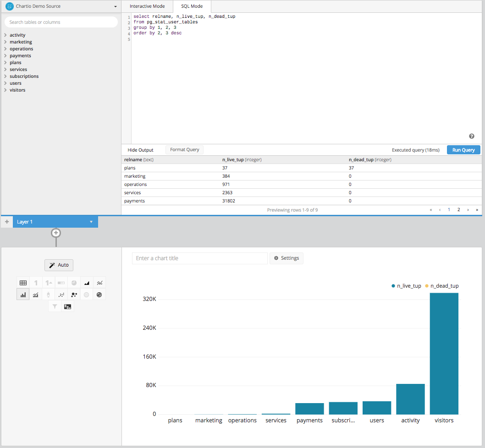This screenshot has height=448, width=485.
Task: Select the dark globe map chart icon
Action: [x=99, y=295]
